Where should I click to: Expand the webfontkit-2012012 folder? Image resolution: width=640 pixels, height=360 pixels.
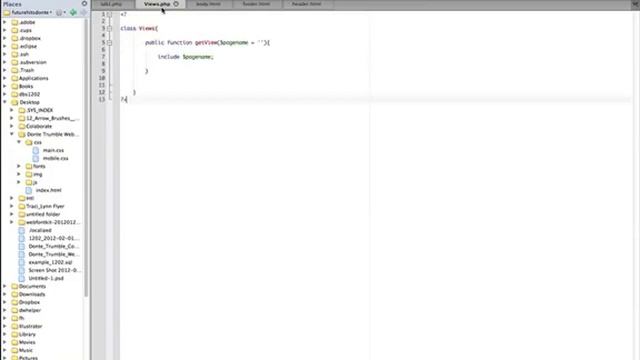click(12, 222)
